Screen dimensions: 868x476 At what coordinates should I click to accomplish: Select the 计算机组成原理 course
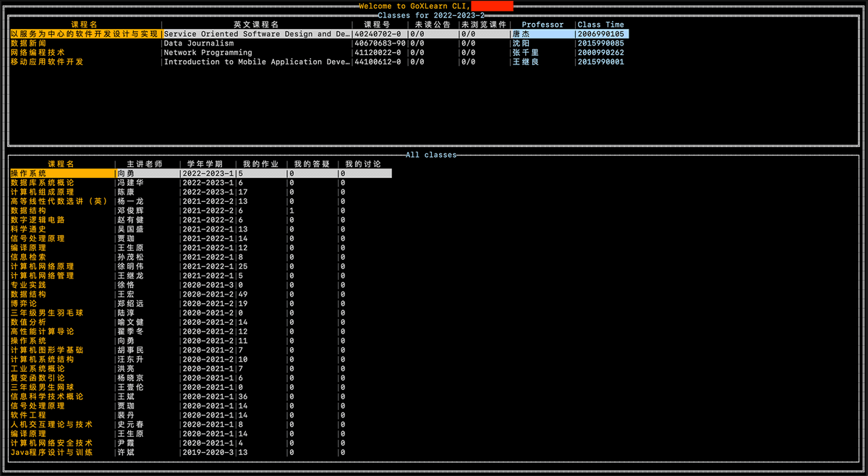pyautogui.click(x=42, y=192)
